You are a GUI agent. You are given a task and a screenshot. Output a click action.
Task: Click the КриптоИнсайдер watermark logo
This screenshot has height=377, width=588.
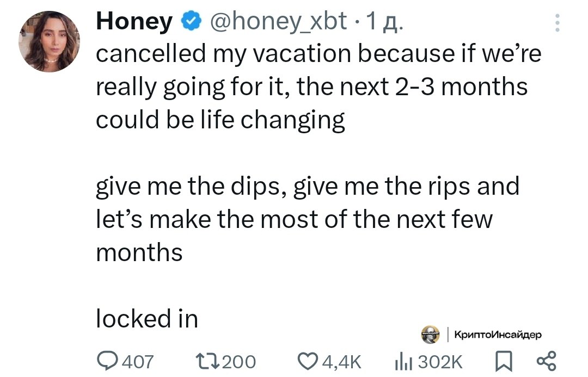[x=431, y=334]
